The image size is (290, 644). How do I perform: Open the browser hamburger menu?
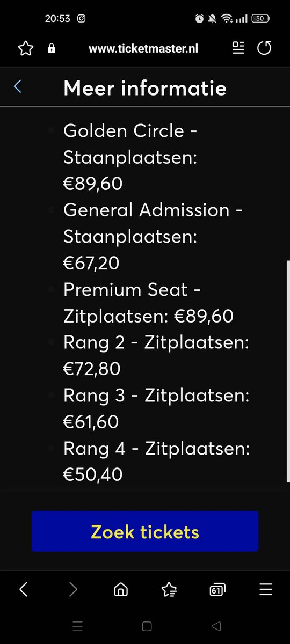coord(266,590)
